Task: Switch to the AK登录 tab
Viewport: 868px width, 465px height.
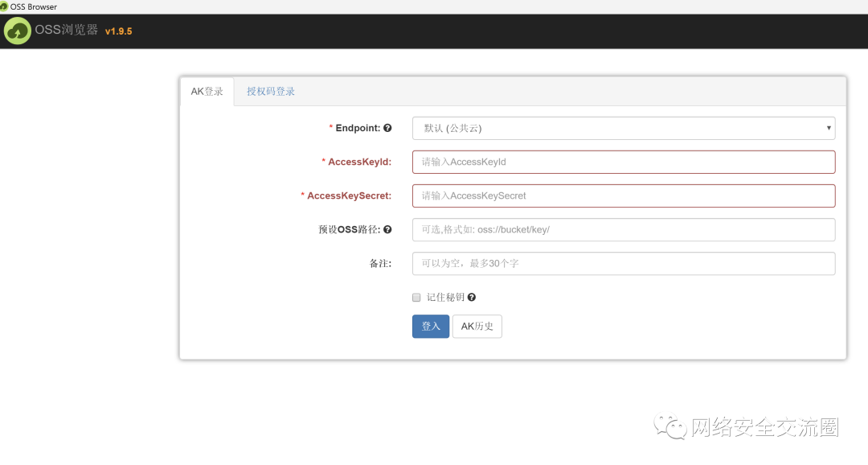Action: click(207, 92)
